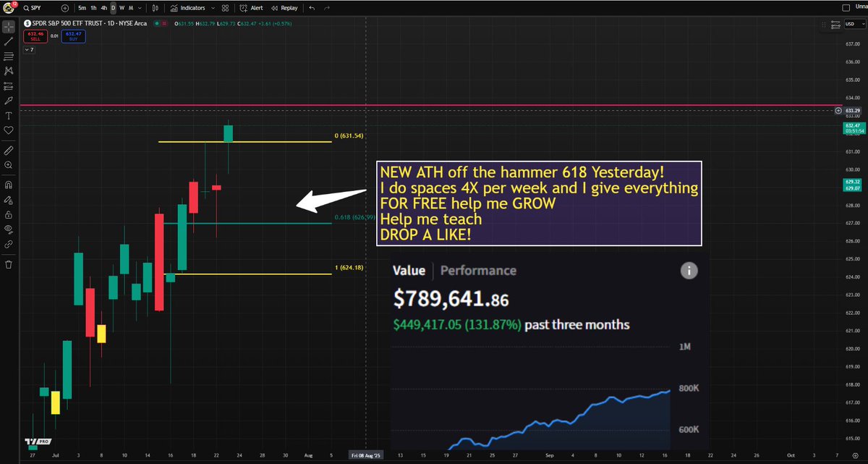Click the 633.29 price line plus button

pyautogui.click(x=838, y=111)
